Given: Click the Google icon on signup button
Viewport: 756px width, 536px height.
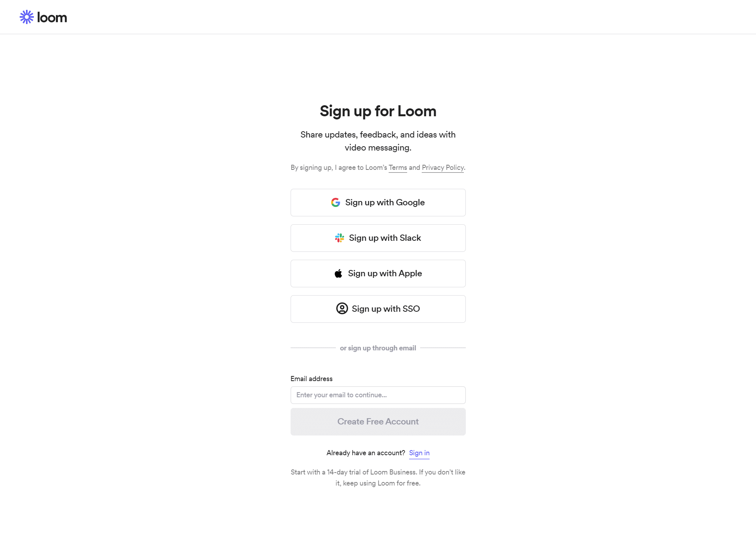Looking at the screenshot, I should point(335,202).
